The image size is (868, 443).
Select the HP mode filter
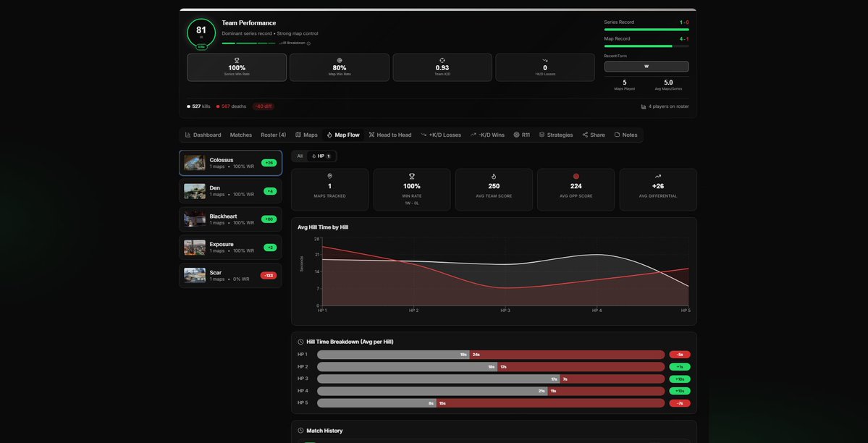[321, 156]
